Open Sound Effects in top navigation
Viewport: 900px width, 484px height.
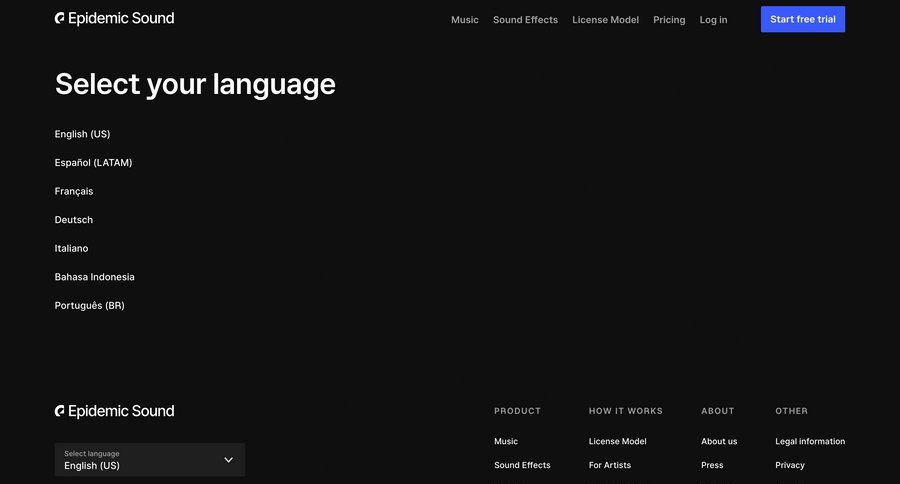[525, 20]
